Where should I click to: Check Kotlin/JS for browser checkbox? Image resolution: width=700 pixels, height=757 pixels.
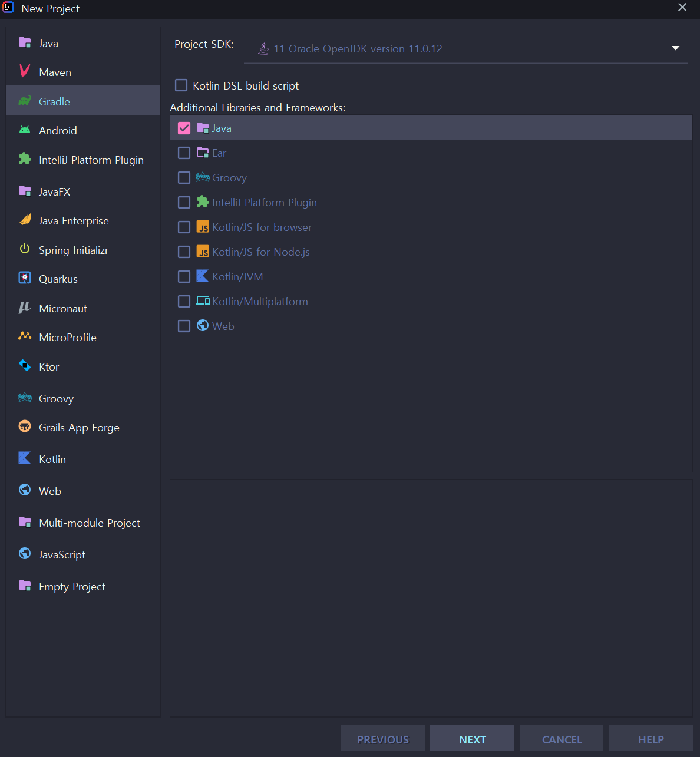(184, 227)
